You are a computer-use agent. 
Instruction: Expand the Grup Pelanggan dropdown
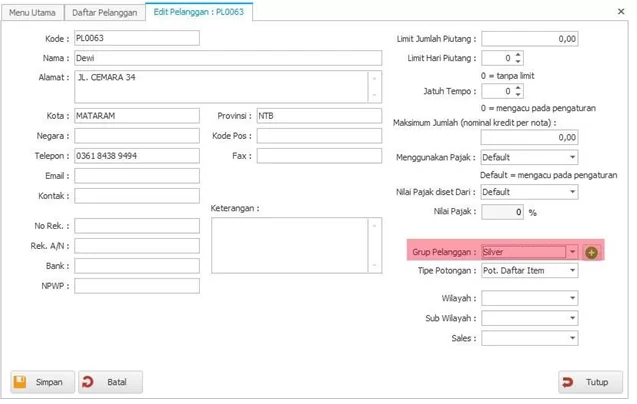pos(572,252)
